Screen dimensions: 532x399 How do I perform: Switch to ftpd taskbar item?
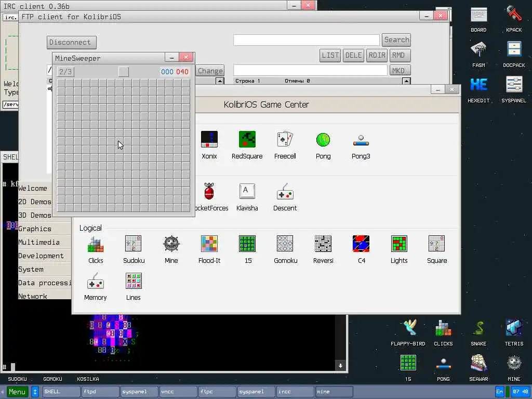pos(100,392)
